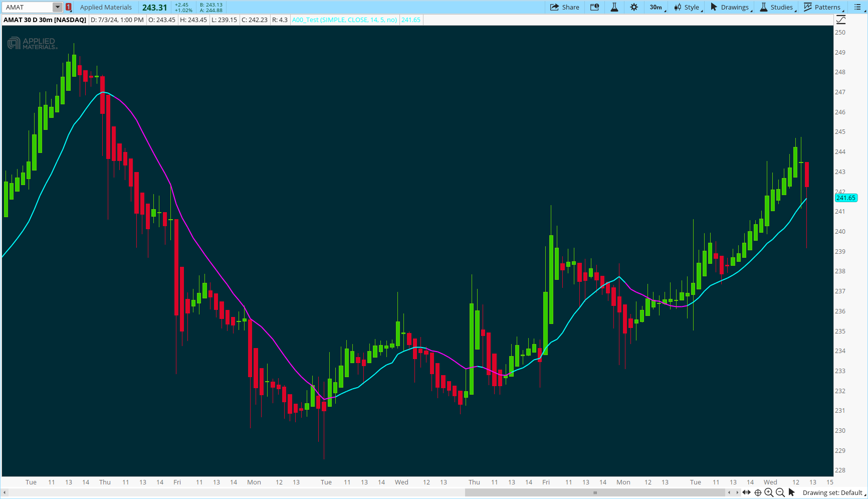Click the L: 239.15 low value
Image resolution: width=868 pixels, height=499 pixels.
click(224, 20)
